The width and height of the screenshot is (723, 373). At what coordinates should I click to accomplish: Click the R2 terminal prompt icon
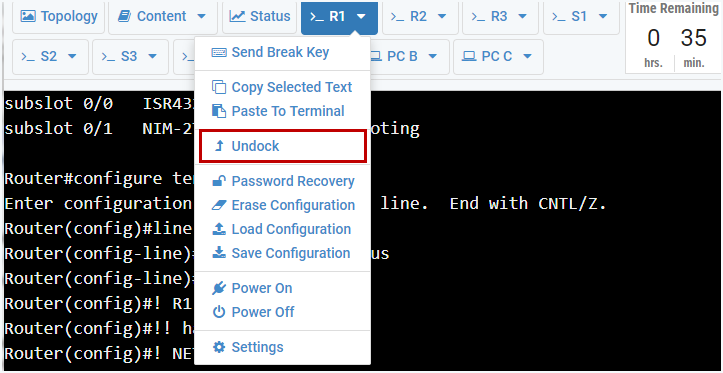pos(397,17)
